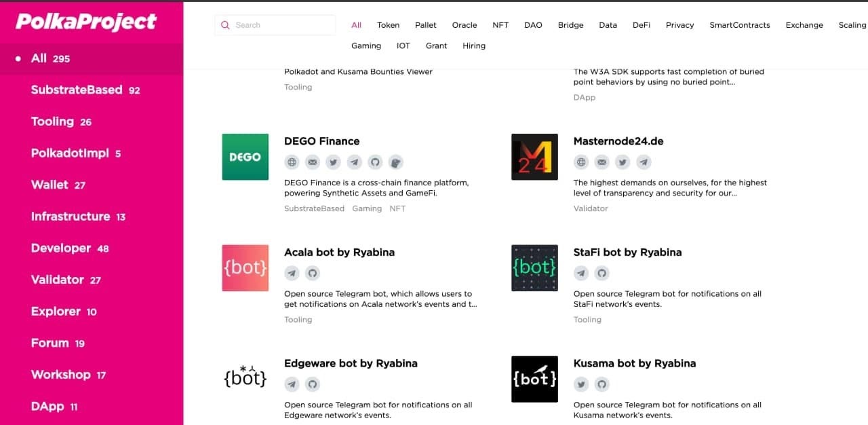Open Masternode24.de Twitter icon
Image resolution: width=868 pixels, height=425 pixels.
tap(623, 162)
